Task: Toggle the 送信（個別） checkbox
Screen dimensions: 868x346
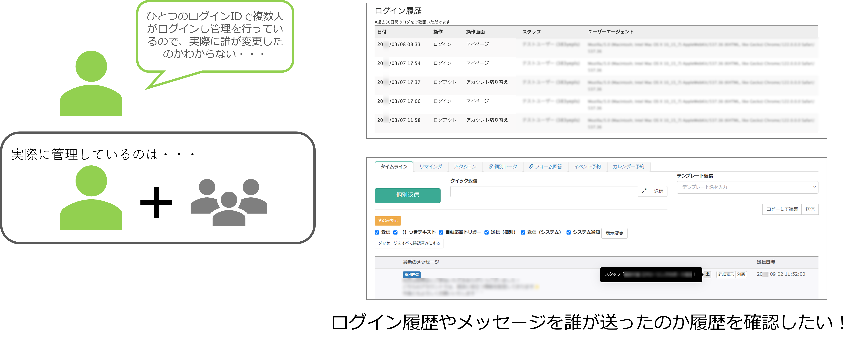Action: point(486,232)
